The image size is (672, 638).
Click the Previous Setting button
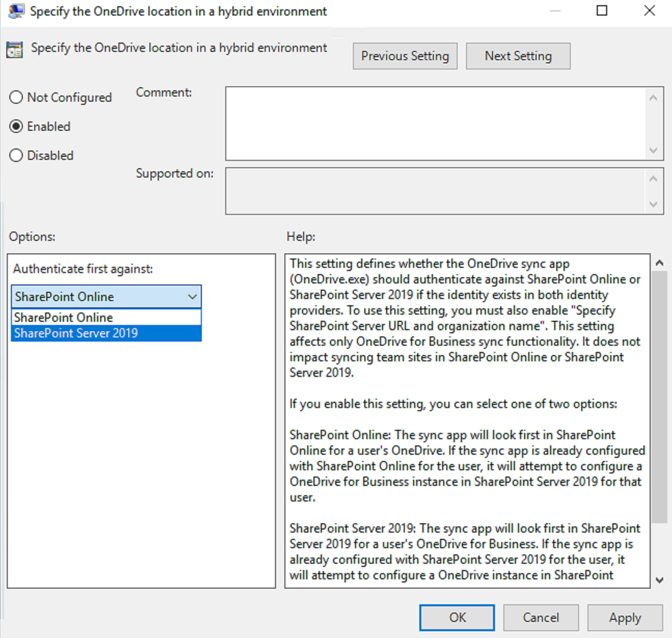[405, 56]
